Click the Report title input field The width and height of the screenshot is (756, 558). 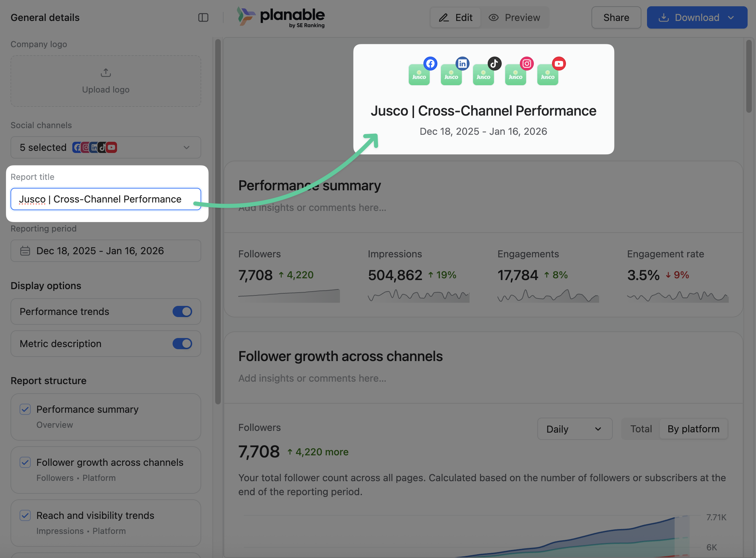106,199
